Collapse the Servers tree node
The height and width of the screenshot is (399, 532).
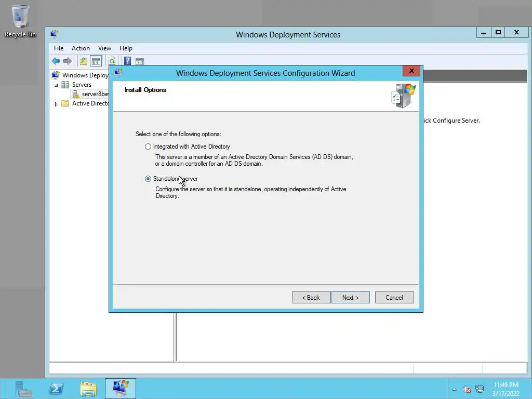pos(56,85)
